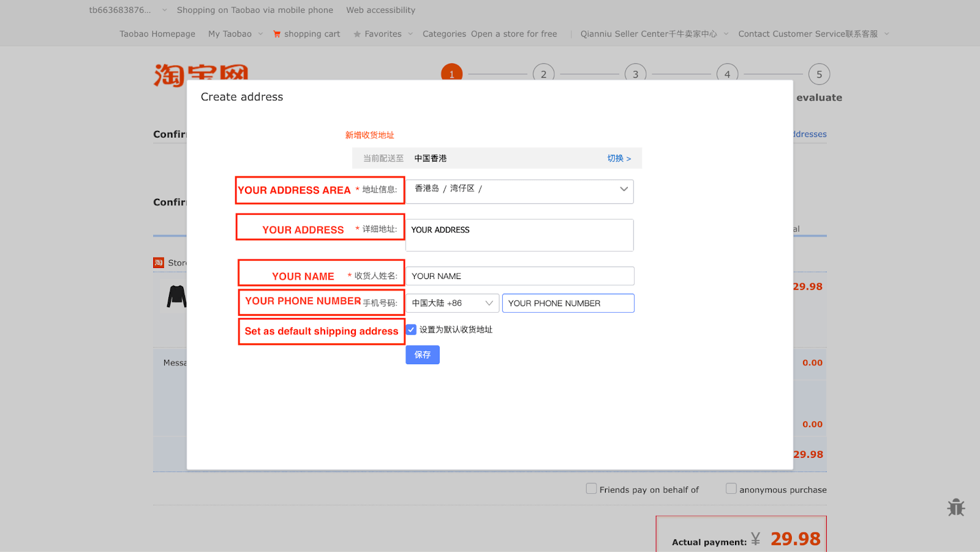The width and height of the screenshot is (980, 552).
Task: Click the black sweater product thumbnail
Action: point(176,296)
